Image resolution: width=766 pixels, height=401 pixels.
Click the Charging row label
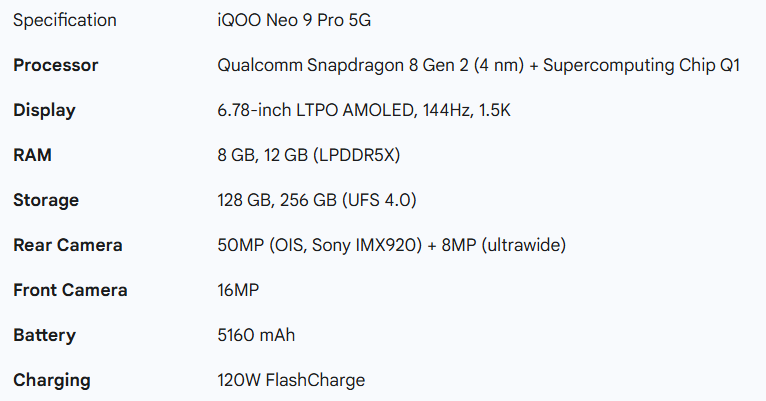(x=52, y=380)
